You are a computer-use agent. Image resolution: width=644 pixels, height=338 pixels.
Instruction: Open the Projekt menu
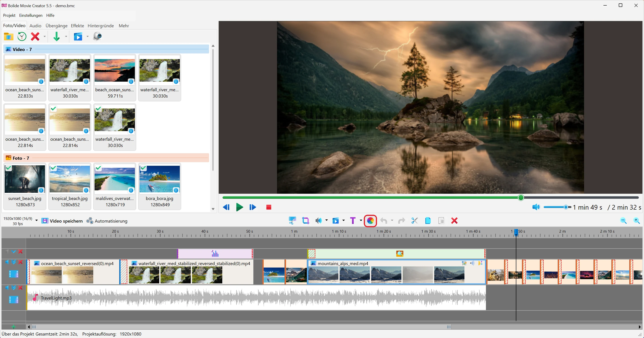coord(9,15)
